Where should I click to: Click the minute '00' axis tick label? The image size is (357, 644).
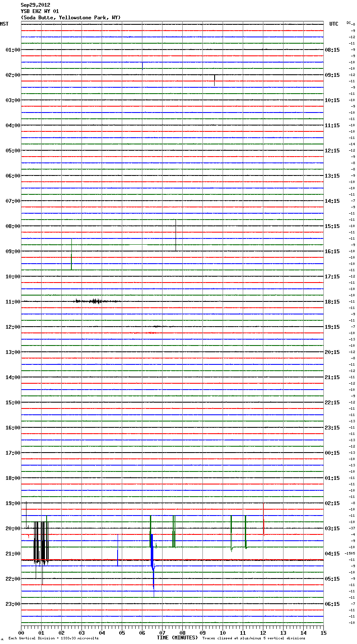pos(21,633)
